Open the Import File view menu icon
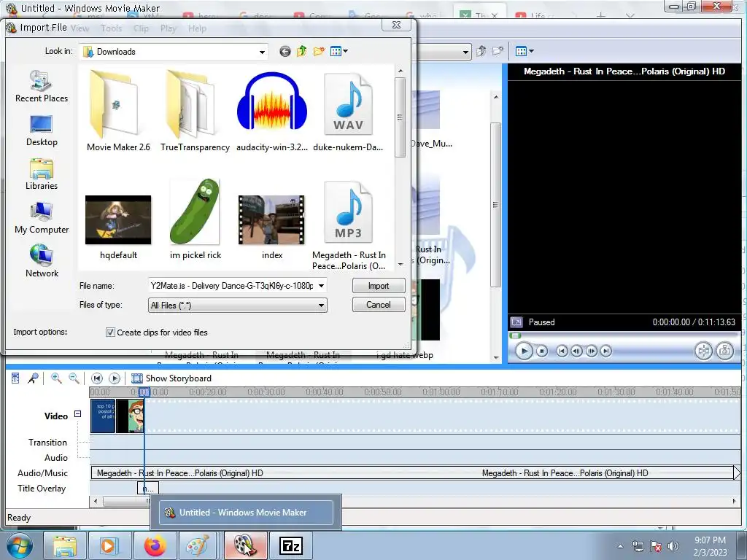This screenshot has height=560, width=747. (338, 52)
